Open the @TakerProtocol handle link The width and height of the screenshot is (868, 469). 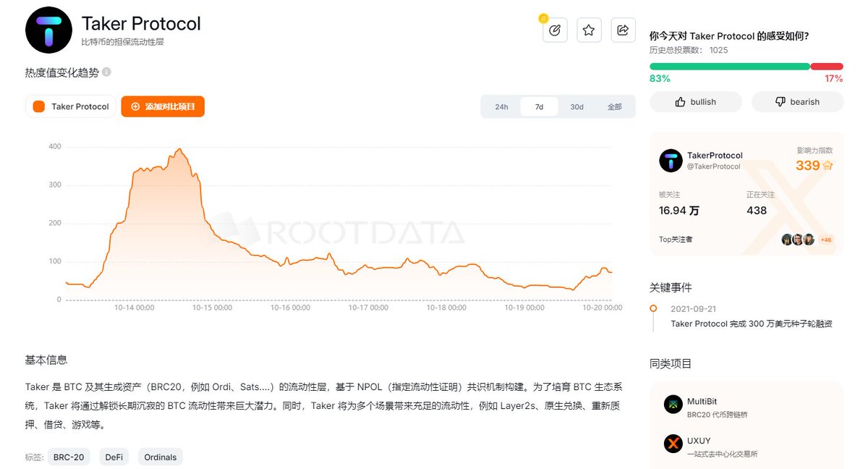[713, 166]
